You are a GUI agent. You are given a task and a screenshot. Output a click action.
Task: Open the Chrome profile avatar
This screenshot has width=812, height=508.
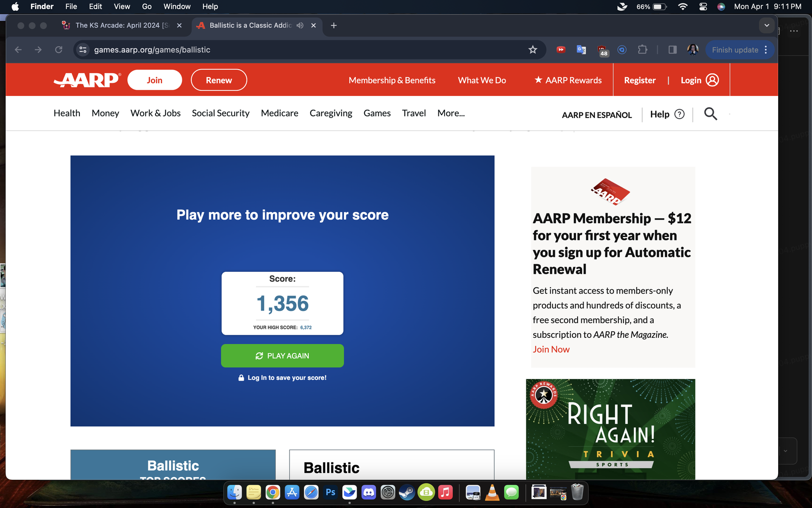(x=693, y=50)
